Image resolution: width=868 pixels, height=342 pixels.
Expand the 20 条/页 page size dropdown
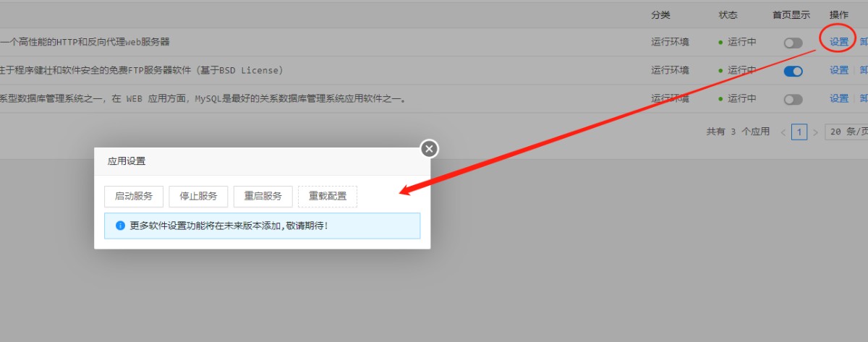point(846,132)
